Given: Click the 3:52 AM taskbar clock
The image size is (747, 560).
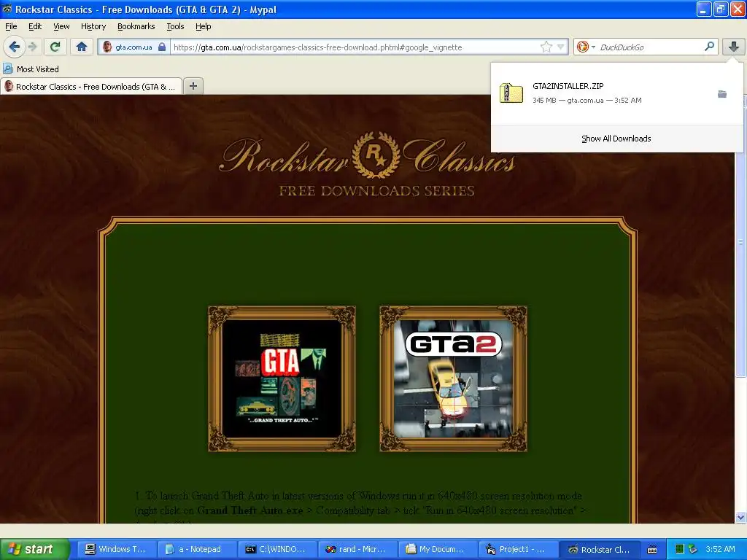Looking at the screenshot, I should click(x=720, y=549).
